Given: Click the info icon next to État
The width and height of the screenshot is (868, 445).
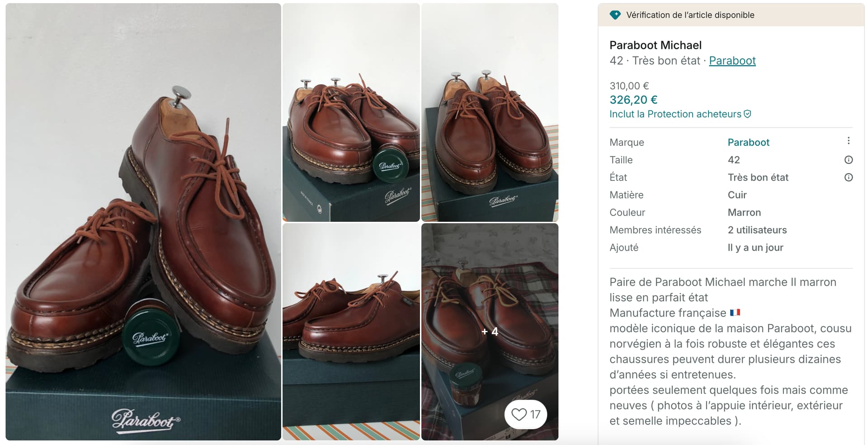Looking at the screenshot, I should 849,178.
